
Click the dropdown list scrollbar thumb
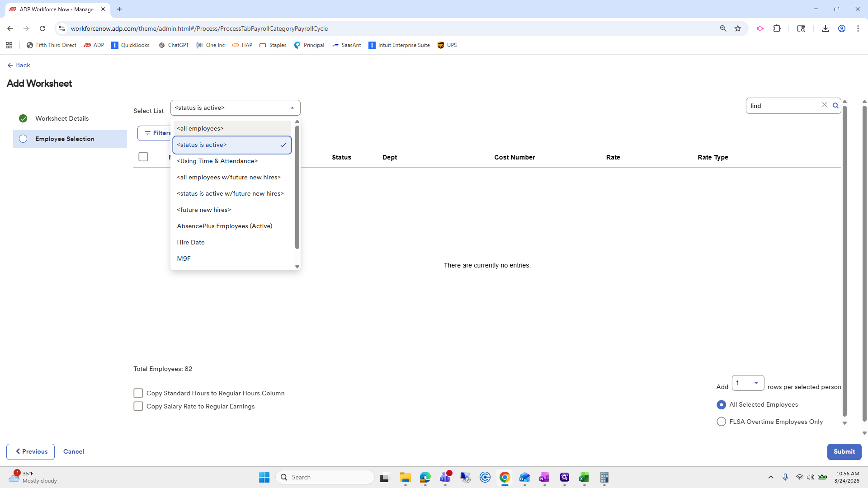pos(297,187)
